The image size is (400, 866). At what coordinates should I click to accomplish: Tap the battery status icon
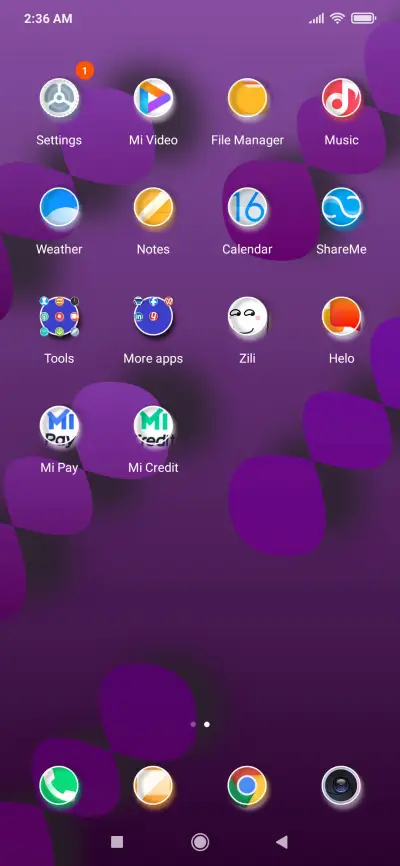364,18
